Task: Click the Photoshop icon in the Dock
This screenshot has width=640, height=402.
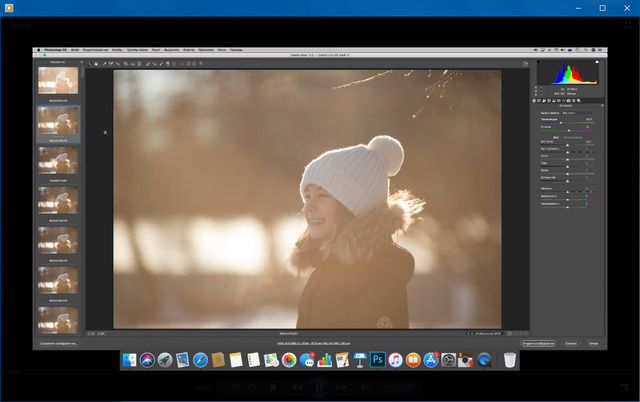Action: click(378, 359)
